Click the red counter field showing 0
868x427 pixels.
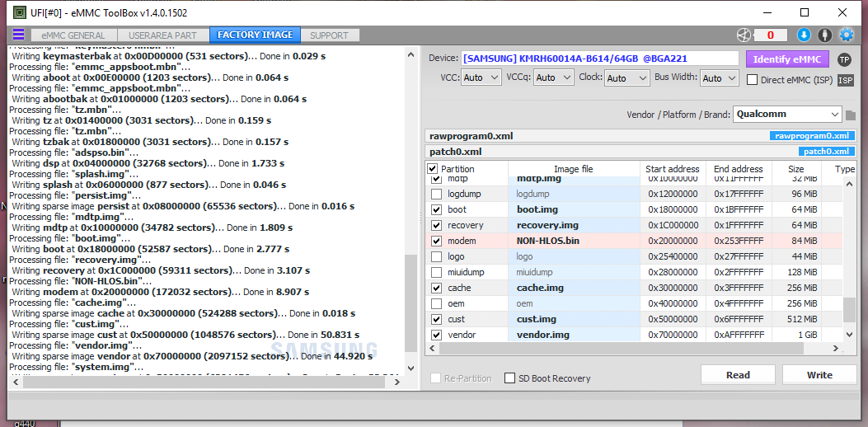click(770, 35)
